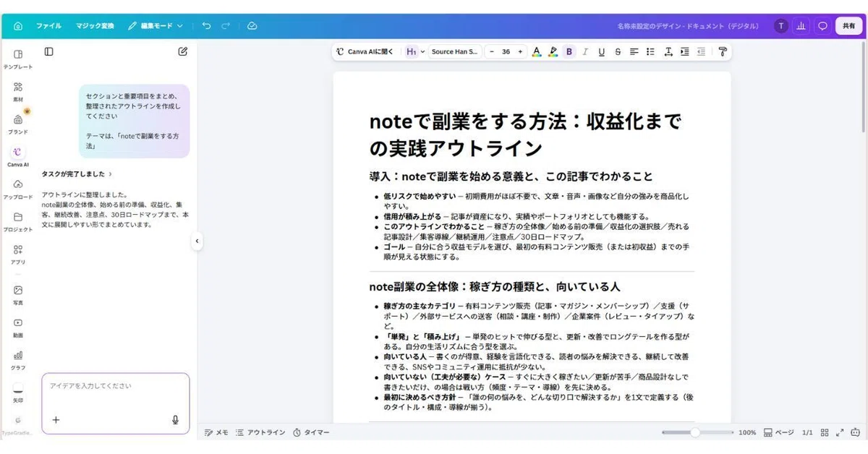Undo the last action
Viewport: 868px width, 454px height.
[206, 26]
